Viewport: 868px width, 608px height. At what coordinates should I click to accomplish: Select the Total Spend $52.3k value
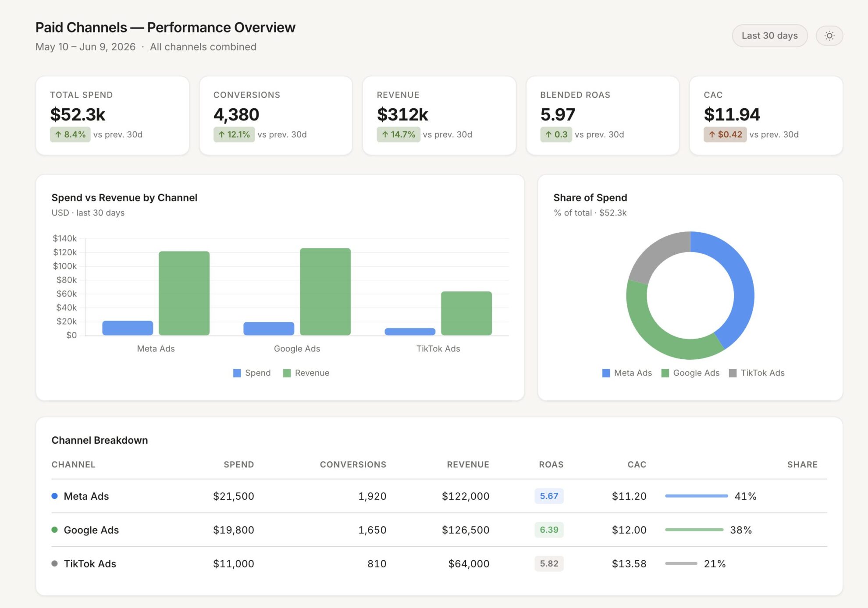coord(78,114)
